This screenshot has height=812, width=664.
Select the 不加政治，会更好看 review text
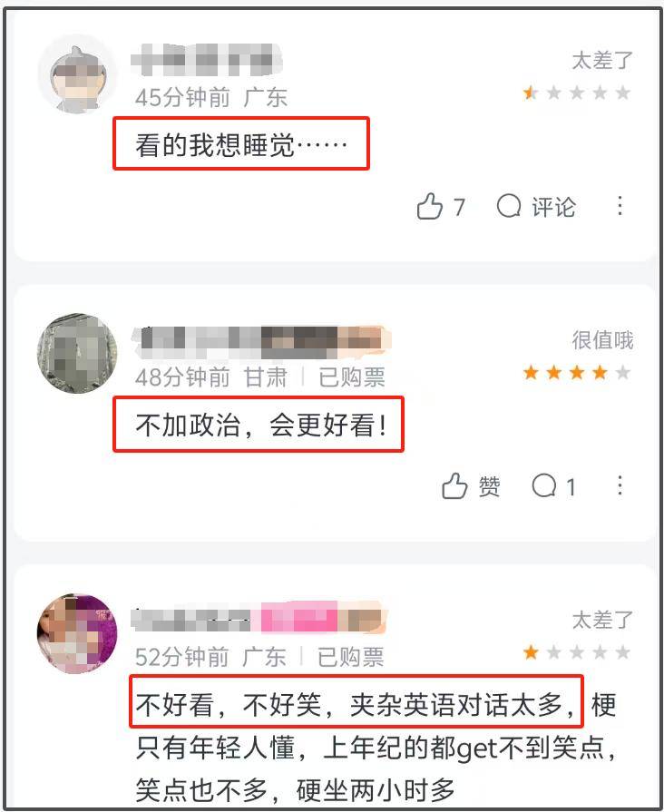click(260, 425)
